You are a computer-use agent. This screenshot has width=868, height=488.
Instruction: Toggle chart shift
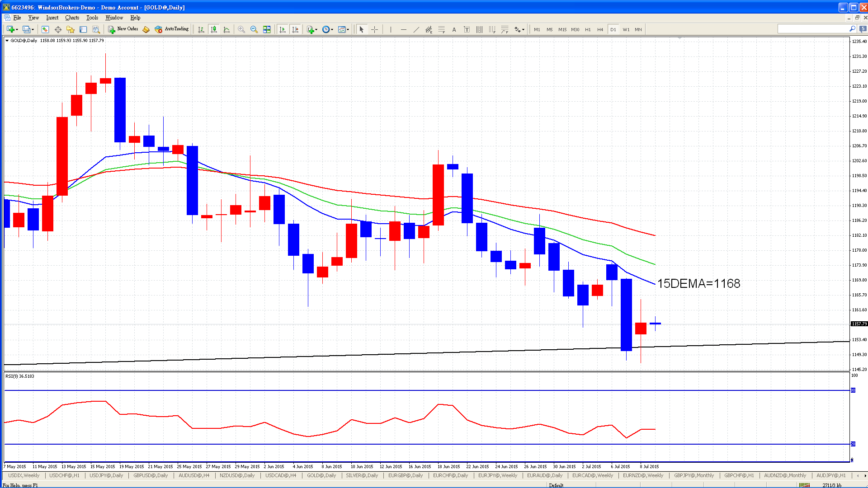(295, 29)
